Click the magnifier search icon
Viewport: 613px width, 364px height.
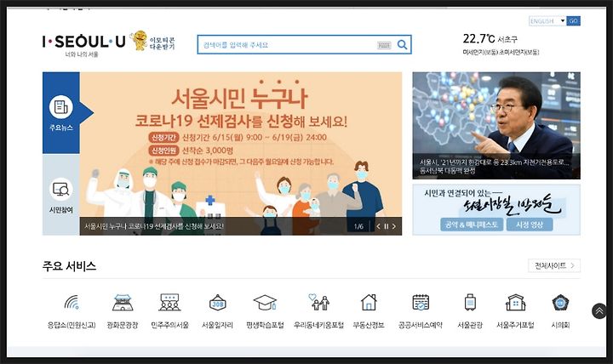pos(402,44)
